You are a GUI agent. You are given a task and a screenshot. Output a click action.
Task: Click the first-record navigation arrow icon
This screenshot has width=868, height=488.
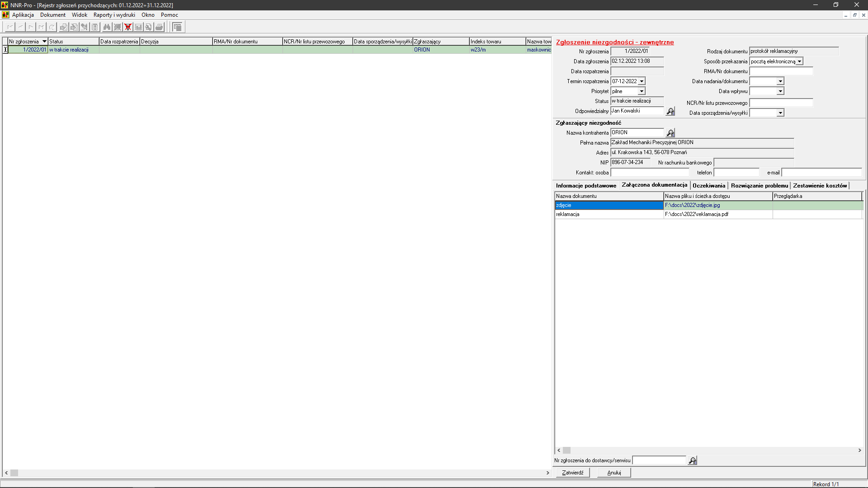pyautogui.click(x=10, y=27)
